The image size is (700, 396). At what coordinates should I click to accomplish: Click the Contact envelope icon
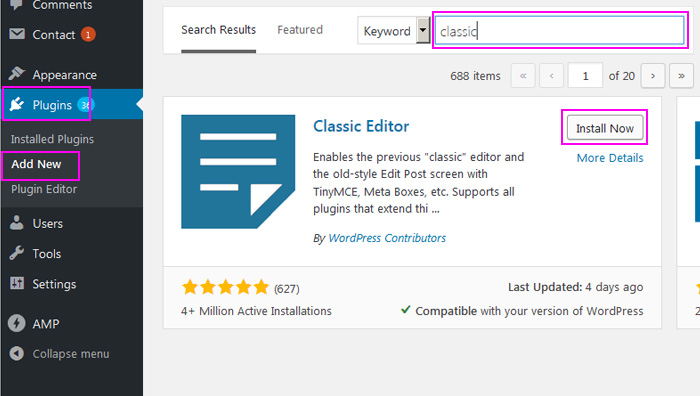[17, 34]
